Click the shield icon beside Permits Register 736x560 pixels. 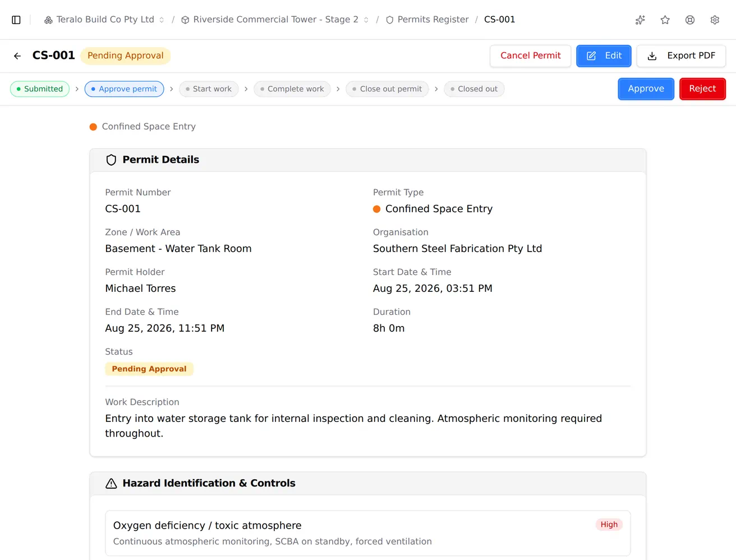[389, 20]
